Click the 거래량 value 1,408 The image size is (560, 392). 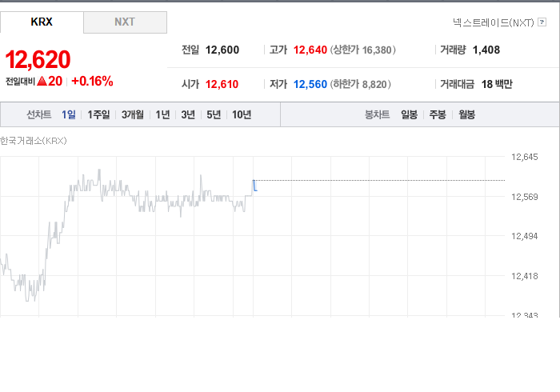[x=486, y=50]
